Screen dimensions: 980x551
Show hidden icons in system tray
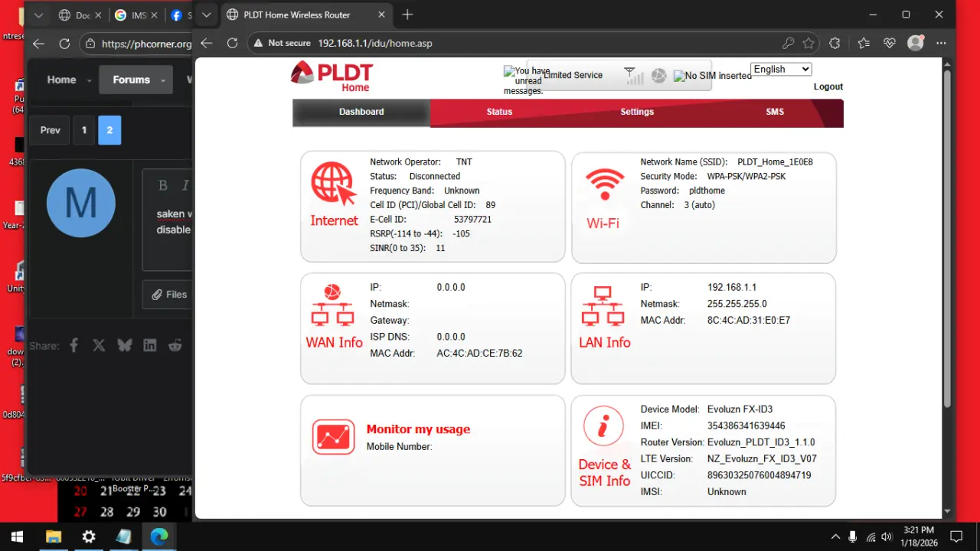[x=835, y=536]
